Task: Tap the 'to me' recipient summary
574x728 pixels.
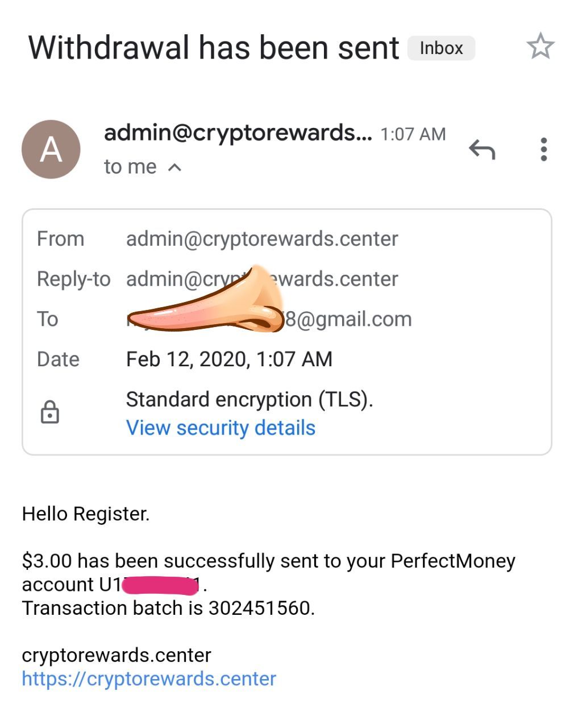Action: (130, 167)
